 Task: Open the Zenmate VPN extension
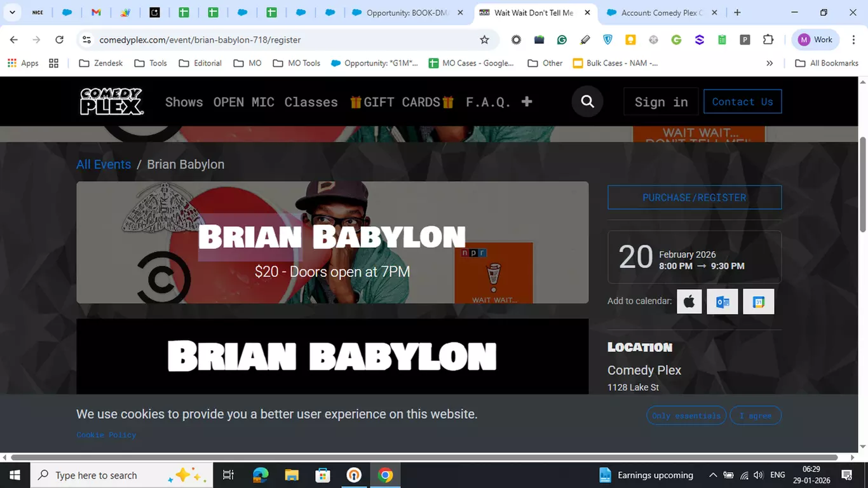607,39
